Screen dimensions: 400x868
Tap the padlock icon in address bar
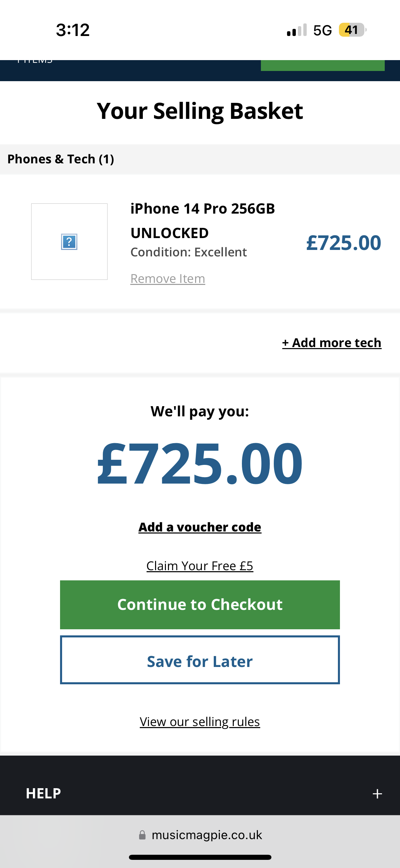click(142, 835)
